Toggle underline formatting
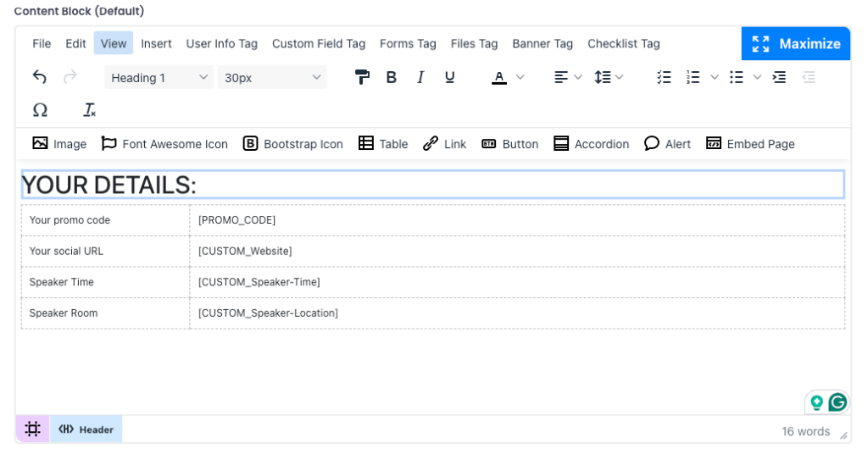868x454 pixels. coord(449,77)
